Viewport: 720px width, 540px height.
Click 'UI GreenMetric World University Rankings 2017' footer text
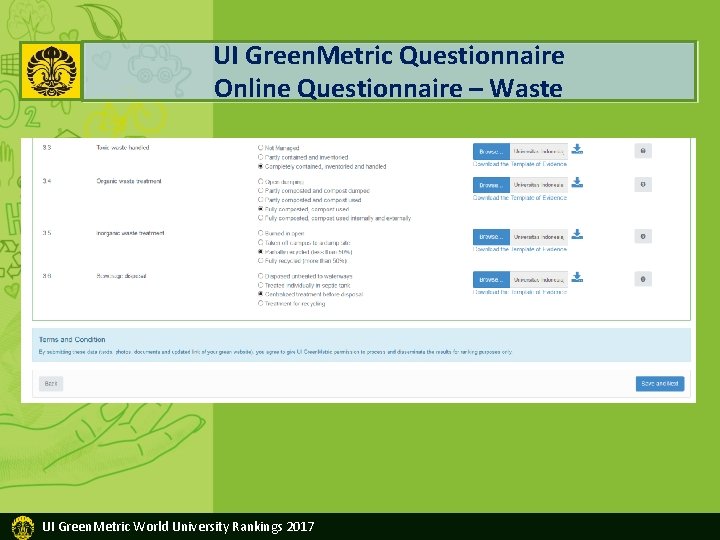point(178,526)
